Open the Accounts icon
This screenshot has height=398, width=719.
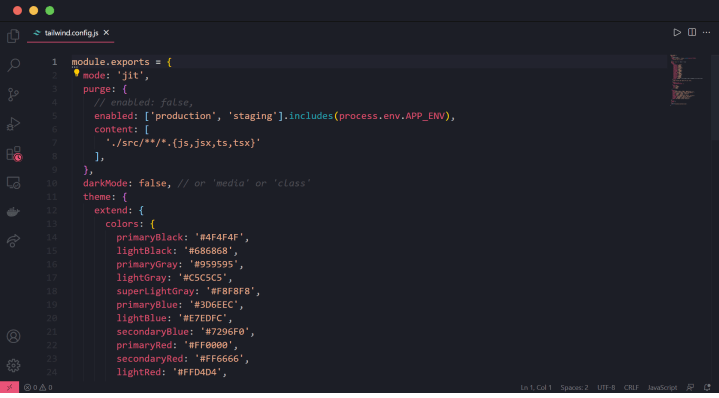pos(13,336)
